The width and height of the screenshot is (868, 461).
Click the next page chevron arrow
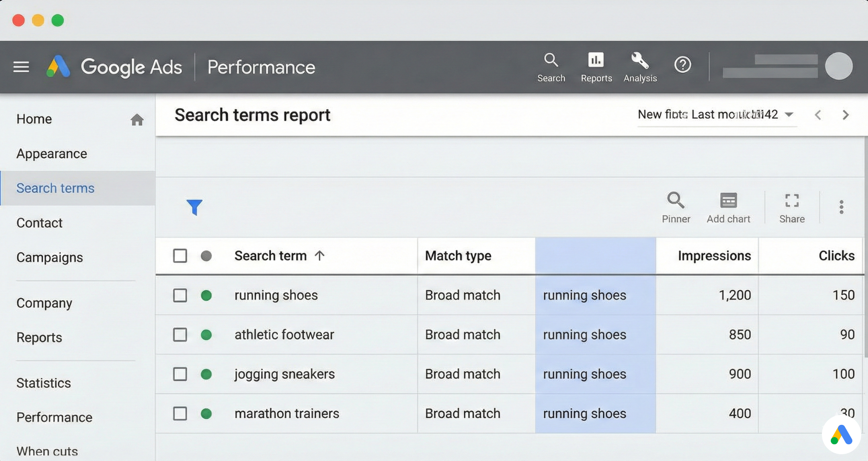click(845, 115)
